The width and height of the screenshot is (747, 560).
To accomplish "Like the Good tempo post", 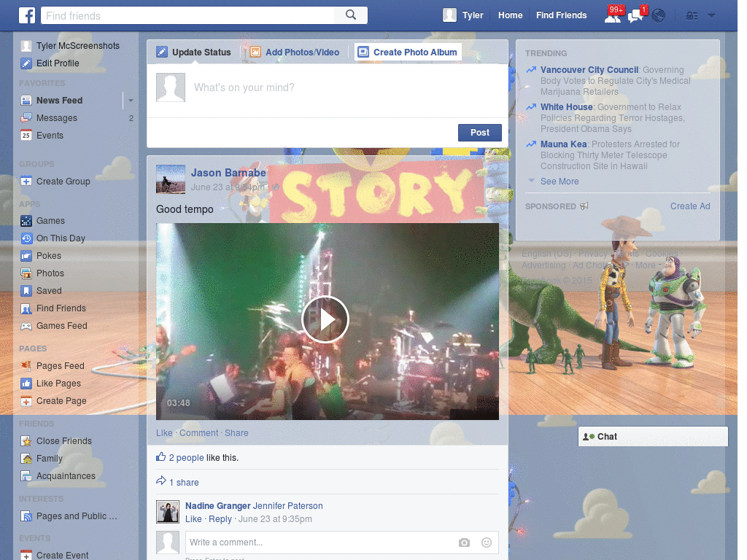I will [164, 433].
